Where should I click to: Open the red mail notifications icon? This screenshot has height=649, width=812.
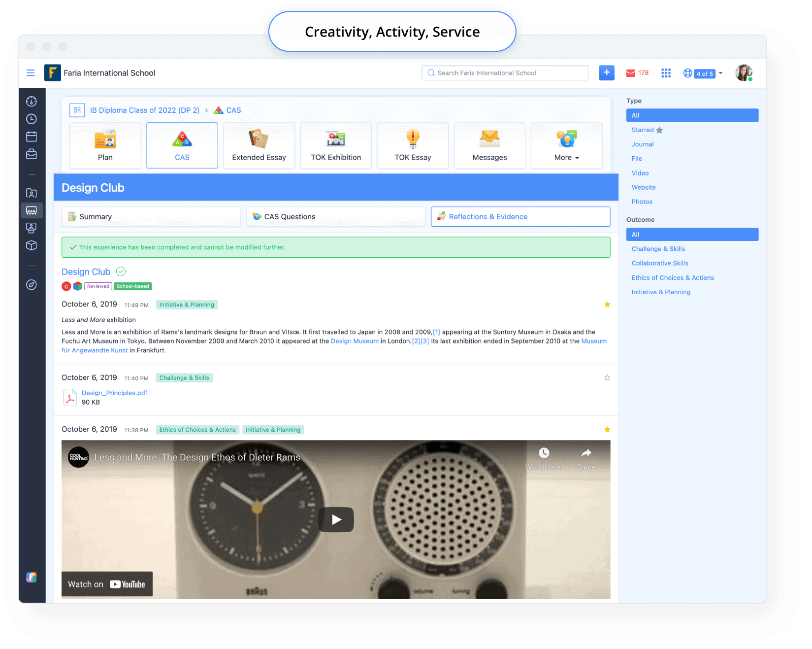coord(630,73)
